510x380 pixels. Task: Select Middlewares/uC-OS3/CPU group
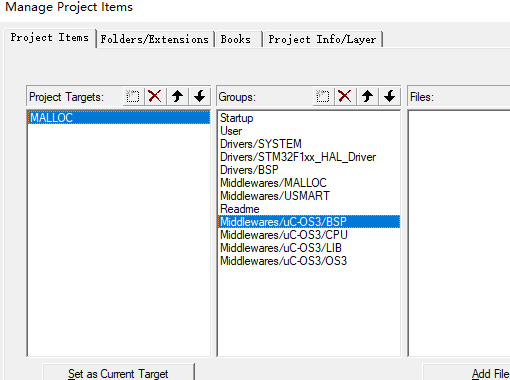pos(309,235)
